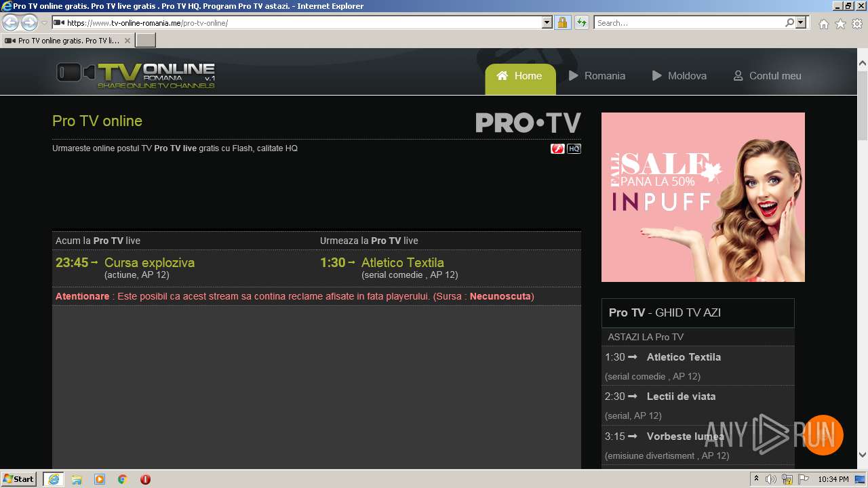
Task: Click the TV Online Romania logo
Action: 136,75
